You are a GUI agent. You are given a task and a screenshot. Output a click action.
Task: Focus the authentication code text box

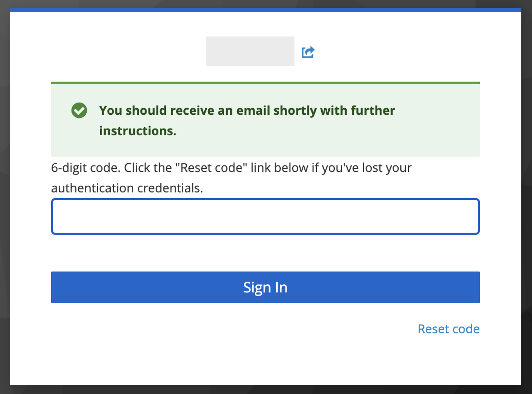tap(265, 216)
